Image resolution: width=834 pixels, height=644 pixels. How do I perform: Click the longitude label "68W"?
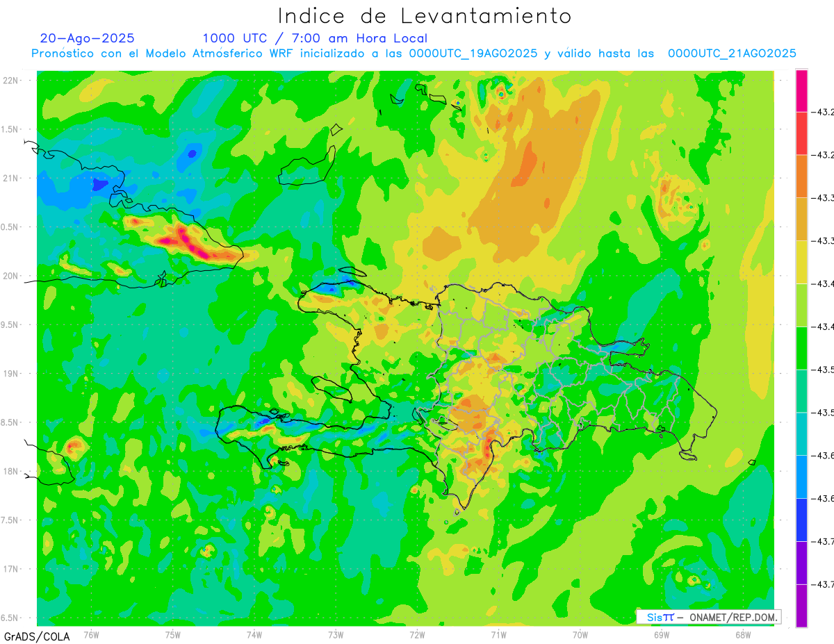pyautogui.click(x=743, y=635)
